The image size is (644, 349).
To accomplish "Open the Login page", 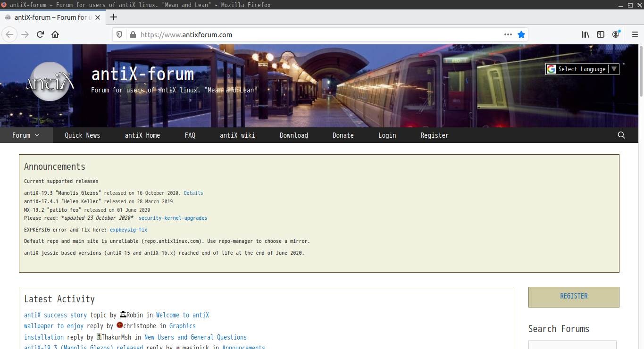I will pyautogui.click(x=387, y=135).
